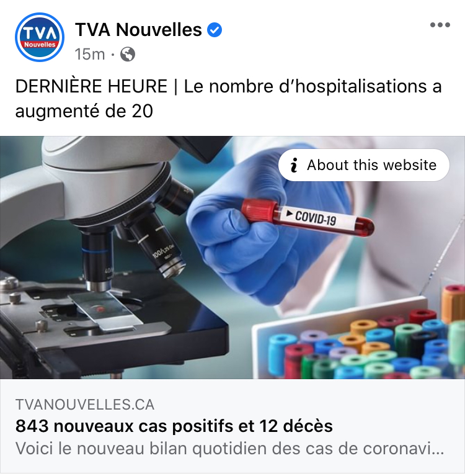Click the link preview card footer
465x476 pixels.
tap(232, 426)
